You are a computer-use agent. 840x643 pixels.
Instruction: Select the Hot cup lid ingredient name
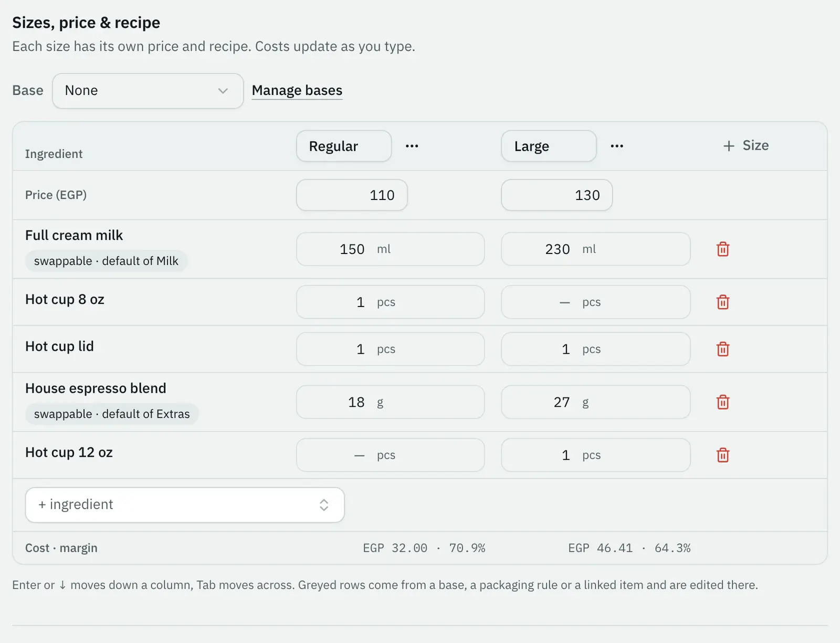coord(59,346)
